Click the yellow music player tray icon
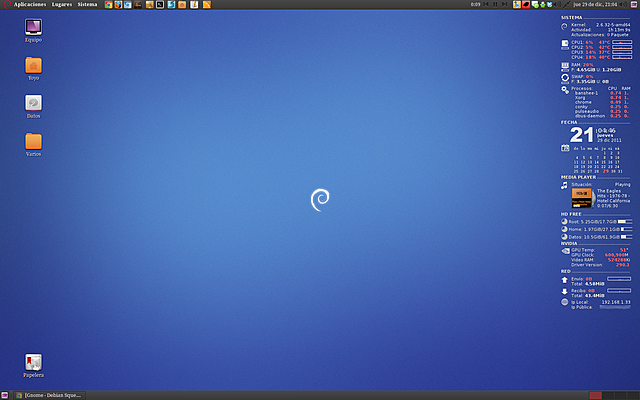 (x=517, y=4)
